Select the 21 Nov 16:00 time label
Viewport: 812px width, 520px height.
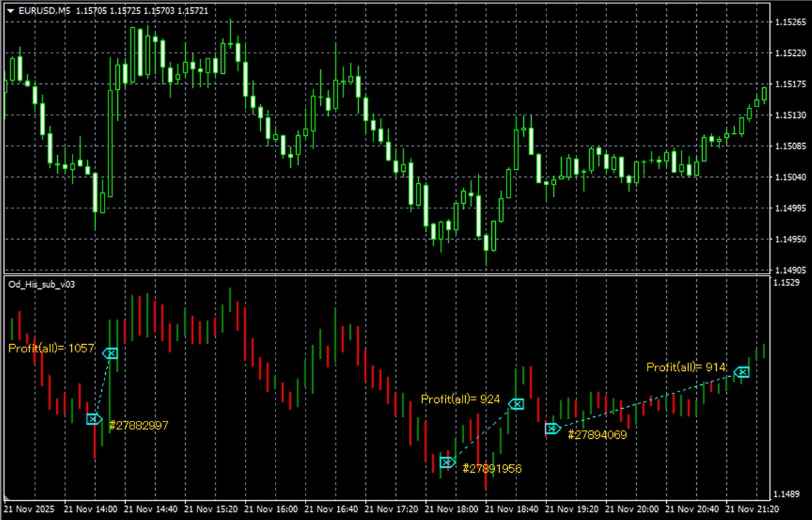[x=272, y=509]
